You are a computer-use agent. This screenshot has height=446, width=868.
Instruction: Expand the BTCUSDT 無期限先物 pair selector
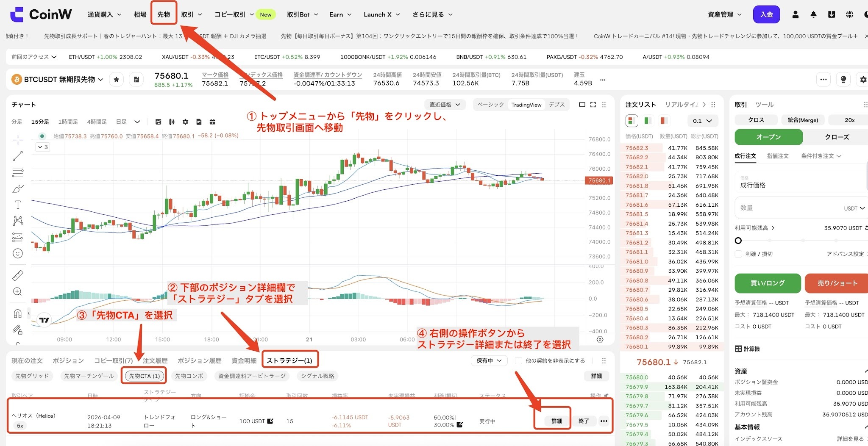coord(58,79)
